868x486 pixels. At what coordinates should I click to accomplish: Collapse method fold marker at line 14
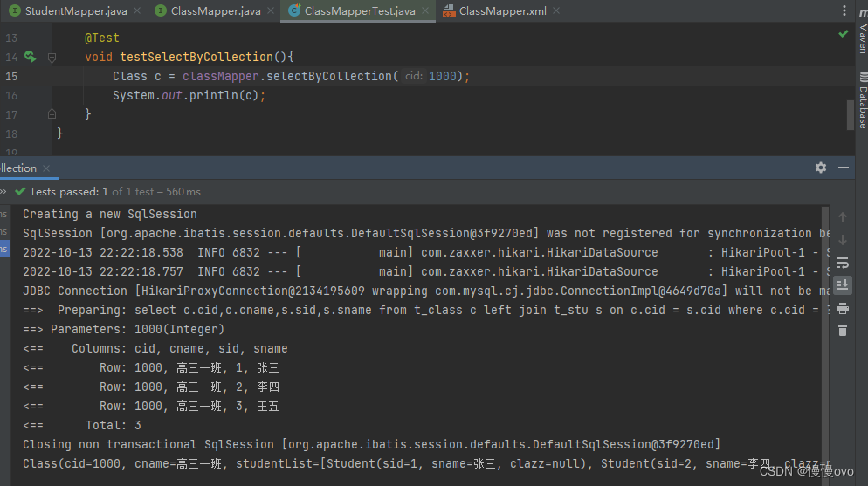[52, 57]
